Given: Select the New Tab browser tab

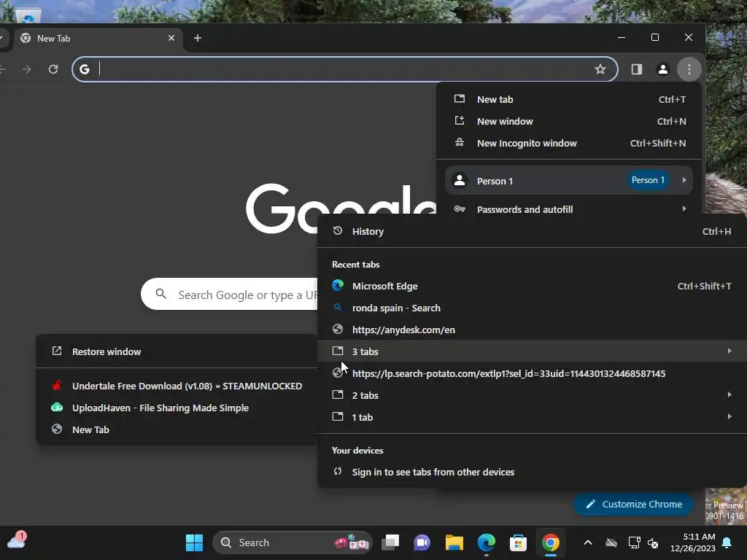Looking at the screenshot, I should pos(97,38).
